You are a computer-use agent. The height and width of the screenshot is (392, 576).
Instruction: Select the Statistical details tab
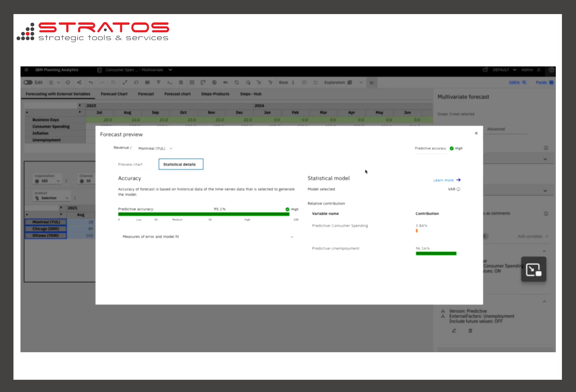[x=180, y=164]
